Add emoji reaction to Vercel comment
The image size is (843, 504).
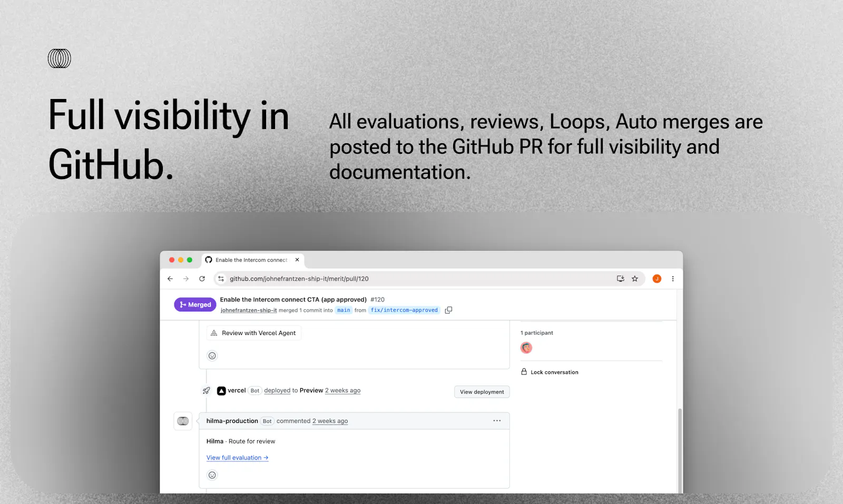(212, 355)
